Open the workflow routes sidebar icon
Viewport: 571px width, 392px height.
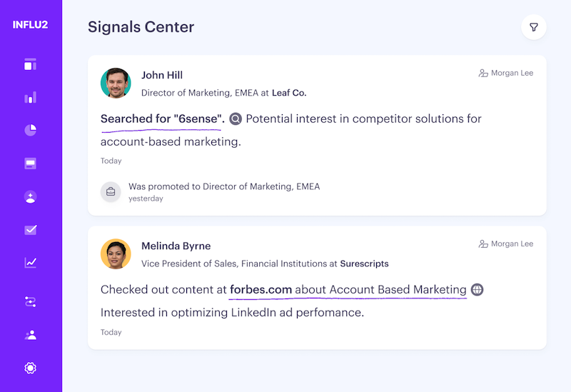[30, 302]
